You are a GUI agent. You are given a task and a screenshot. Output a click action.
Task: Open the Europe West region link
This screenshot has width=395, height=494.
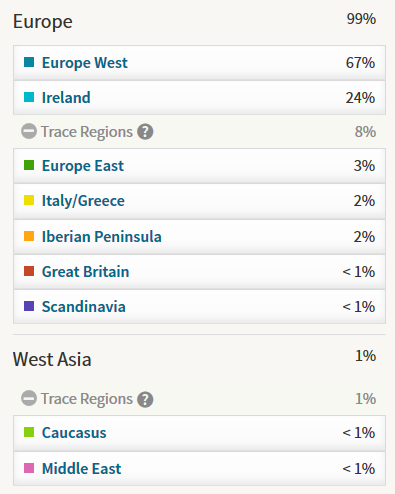point(85,63)
